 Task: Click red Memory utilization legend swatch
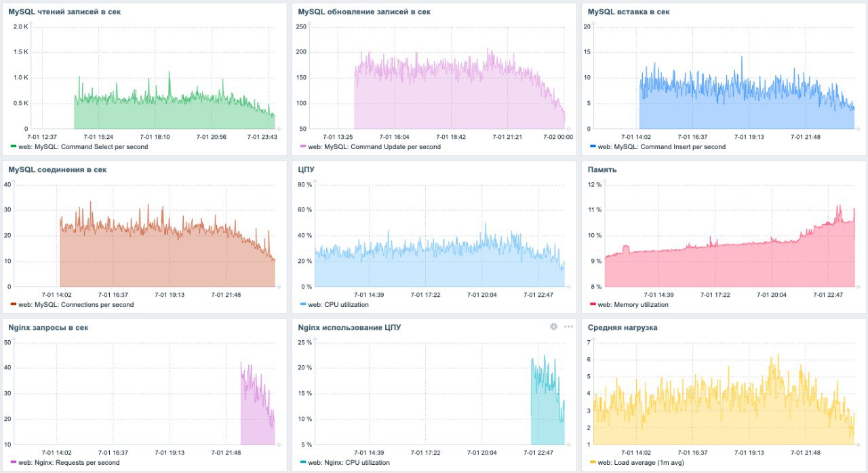pyautogui.click(x=592, y=304)
